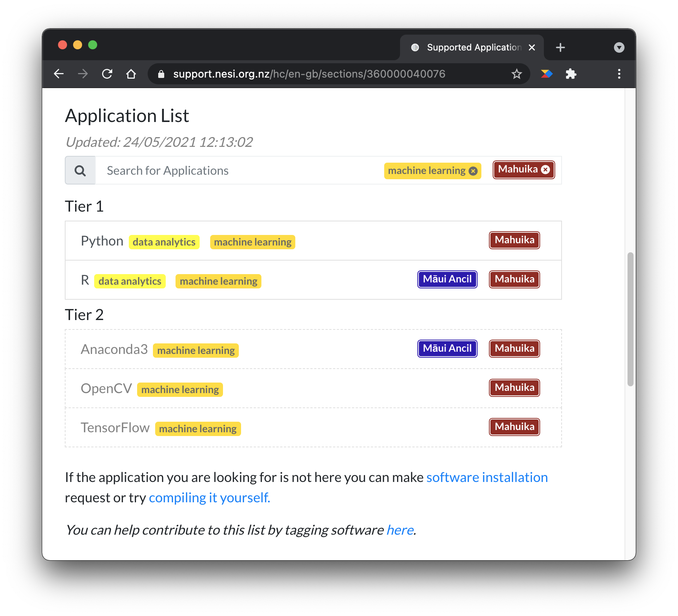Click machine learning tag on Anaconda3 row
The width and height of the screenshot is (678, 616).
coord(196,350)
